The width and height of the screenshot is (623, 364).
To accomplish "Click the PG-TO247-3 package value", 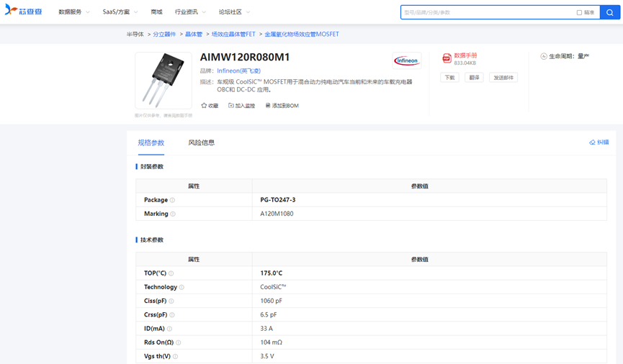I will (278, 200).
